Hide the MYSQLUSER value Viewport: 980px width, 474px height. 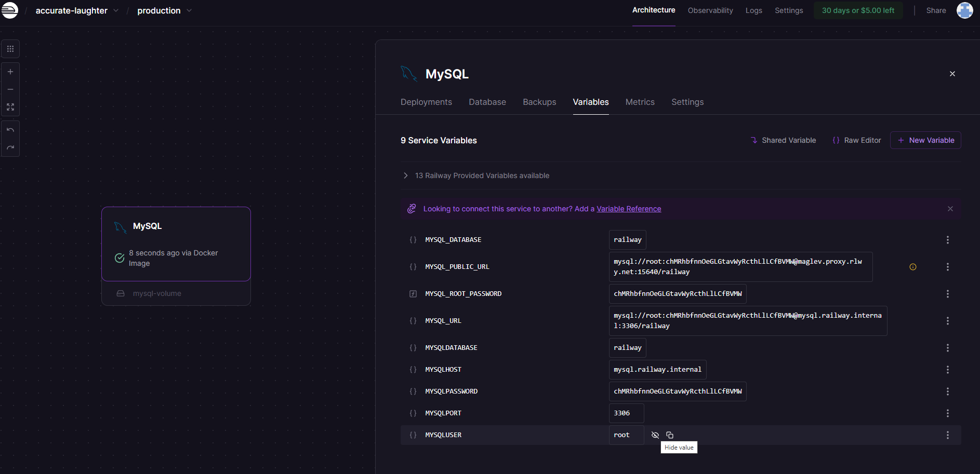click(655, 435)
